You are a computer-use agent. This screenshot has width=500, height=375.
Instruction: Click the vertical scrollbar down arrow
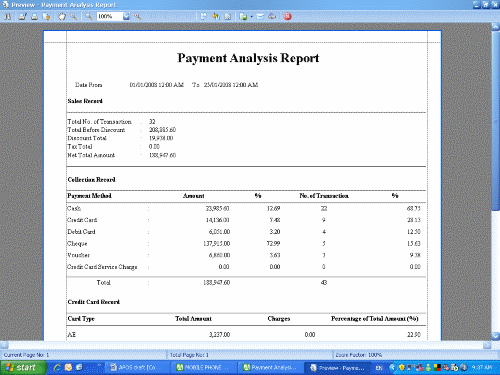496,336
